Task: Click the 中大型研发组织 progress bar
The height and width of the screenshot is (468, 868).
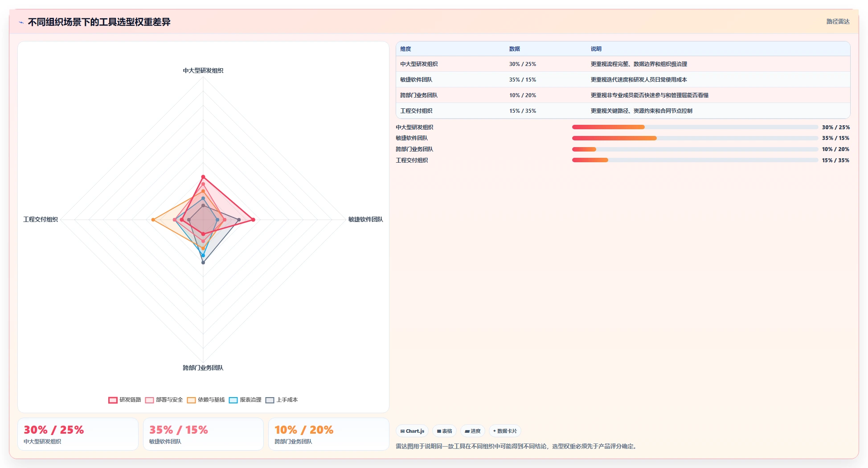Action: 695,127
